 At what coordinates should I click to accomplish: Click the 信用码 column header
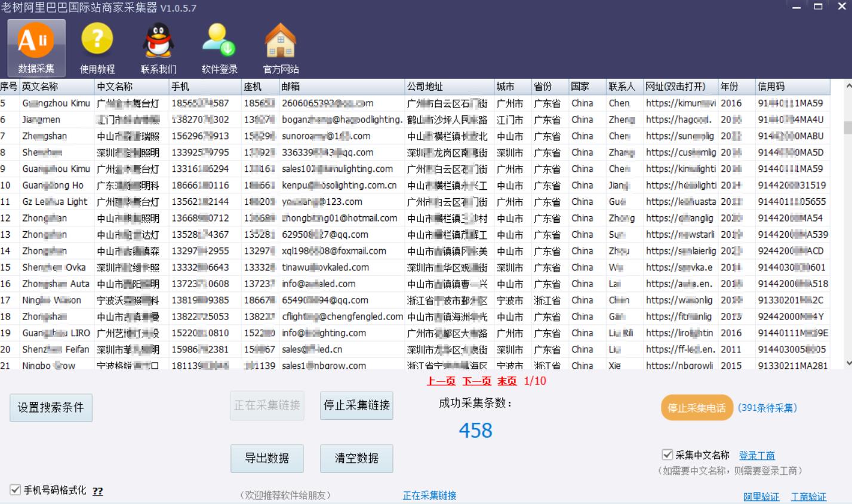point(792,87)
